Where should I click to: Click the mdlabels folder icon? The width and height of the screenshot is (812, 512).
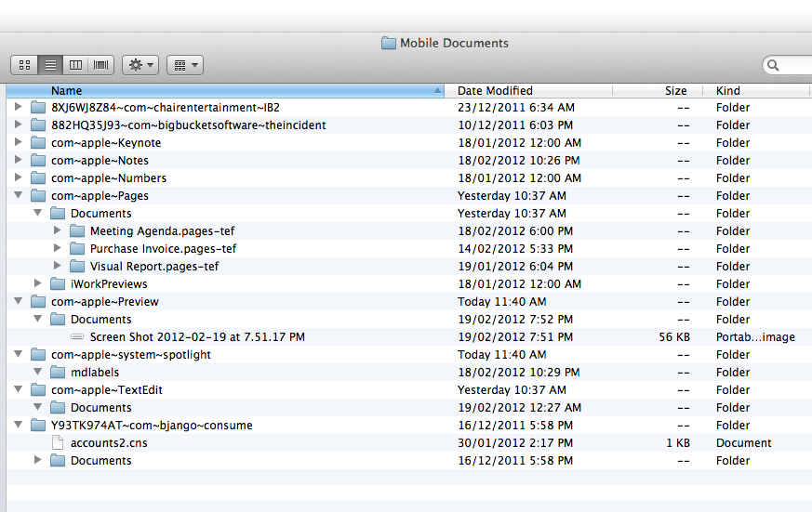[58, 373]
